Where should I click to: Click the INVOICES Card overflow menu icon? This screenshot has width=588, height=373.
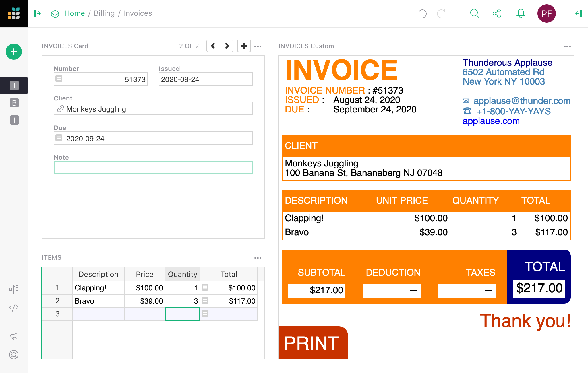pyautogui.click(x=258, y=46)
